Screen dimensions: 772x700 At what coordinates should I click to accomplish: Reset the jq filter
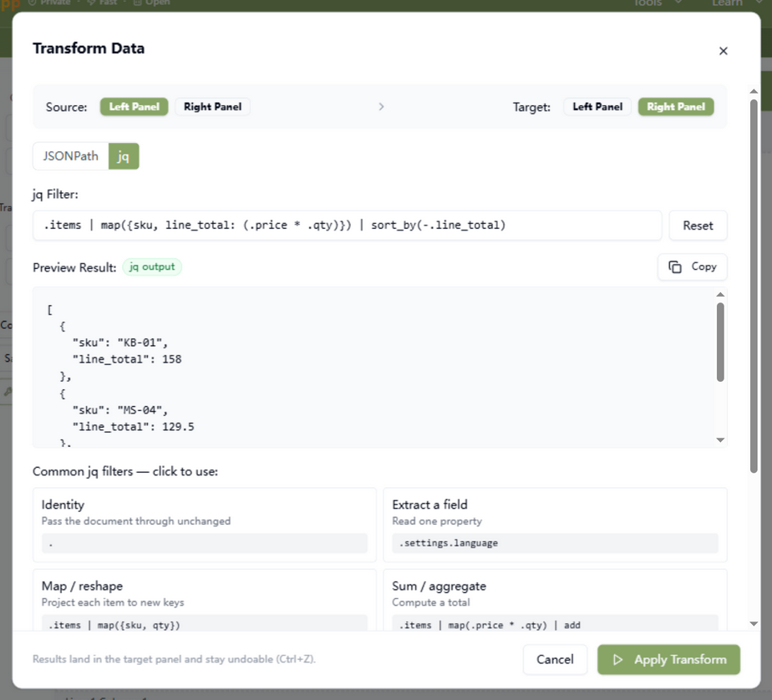[x=698, y=226]
